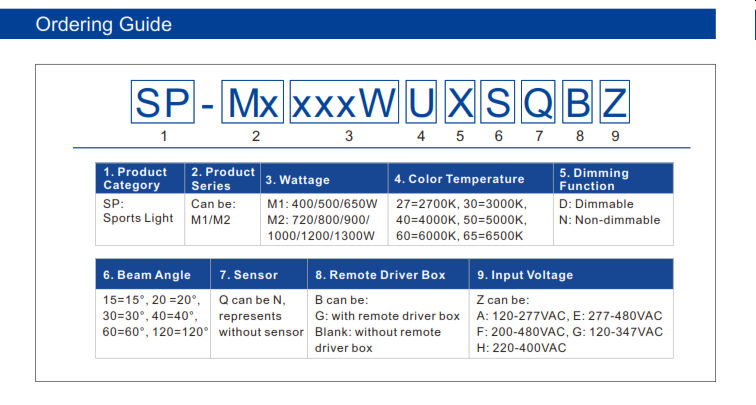Click the '40=4000K, 50=5000K,' line
756x405 pixels.
pos(461,220)
